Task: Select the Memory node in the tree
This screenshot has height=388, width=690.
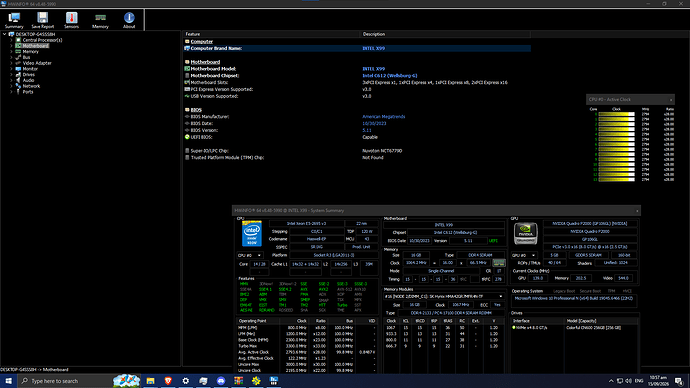Action: click(30, 51)
